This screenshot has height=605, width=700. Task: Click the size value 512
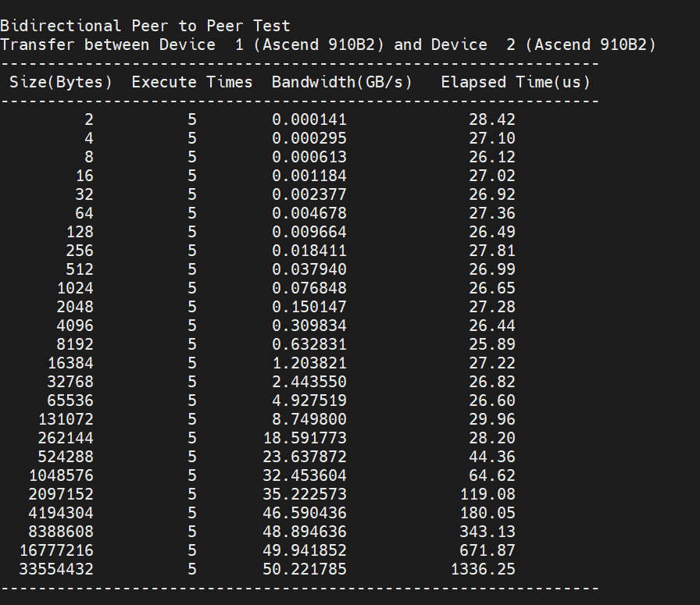coord(80,269)
